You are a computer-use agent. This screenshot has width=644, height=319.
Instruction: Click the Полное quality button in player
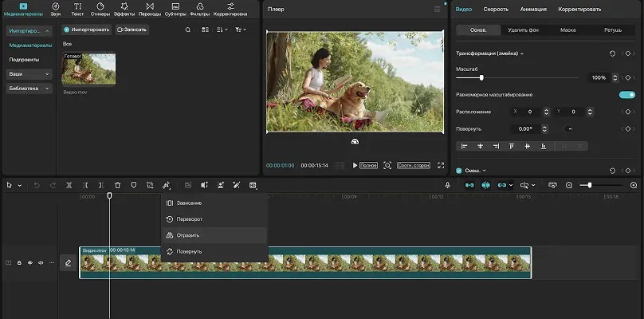(368, 165)
